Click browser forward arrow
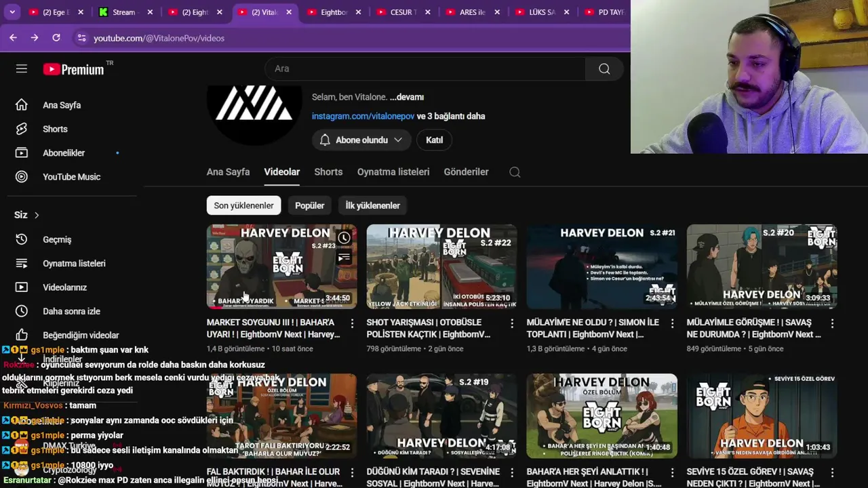 [35, 38]
